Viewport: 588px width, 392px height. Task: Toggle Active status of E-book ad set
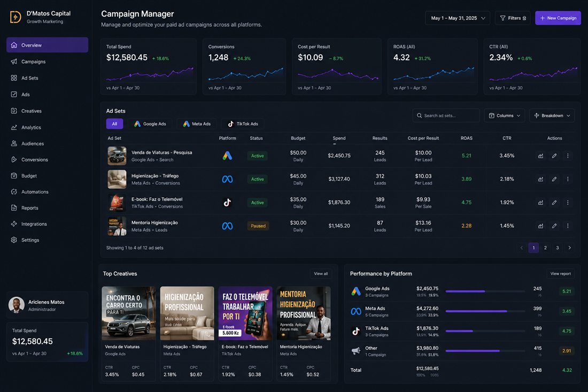tap(257, 203)
